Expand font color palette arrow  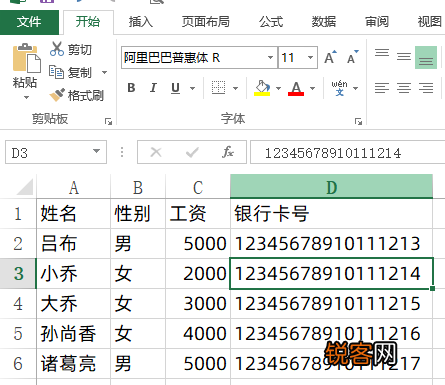[x=312, y=88]
